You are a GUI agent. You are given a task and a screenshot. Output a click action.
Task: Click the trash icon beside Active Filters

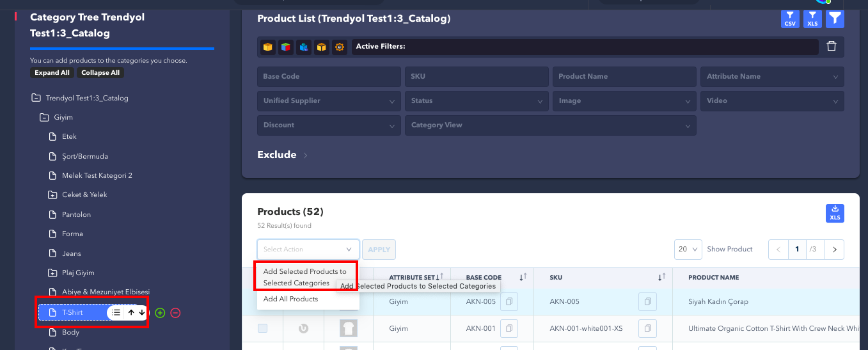pyautogui.click(x=831, y=46)
